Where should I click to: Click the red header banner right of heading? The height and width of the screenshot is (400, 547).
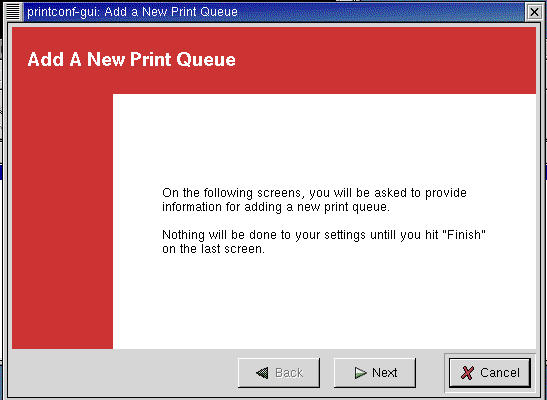(x=385, y=60)
